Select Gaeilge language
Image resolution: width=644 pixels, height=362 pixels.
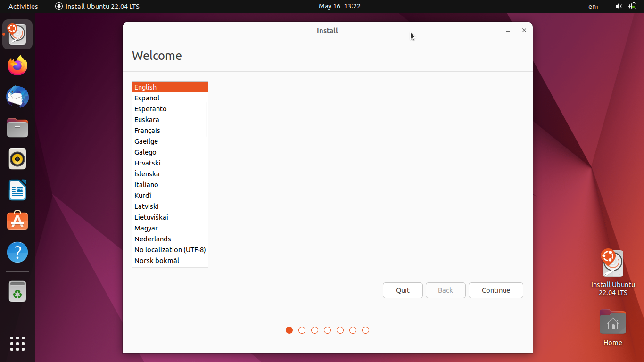tap(170, 141)
